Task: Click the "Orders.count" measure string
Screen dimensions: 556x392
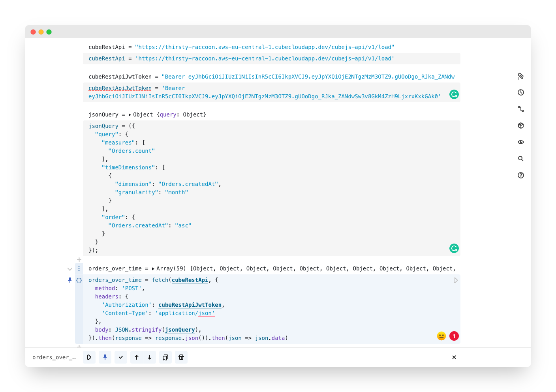Action: 131,151
